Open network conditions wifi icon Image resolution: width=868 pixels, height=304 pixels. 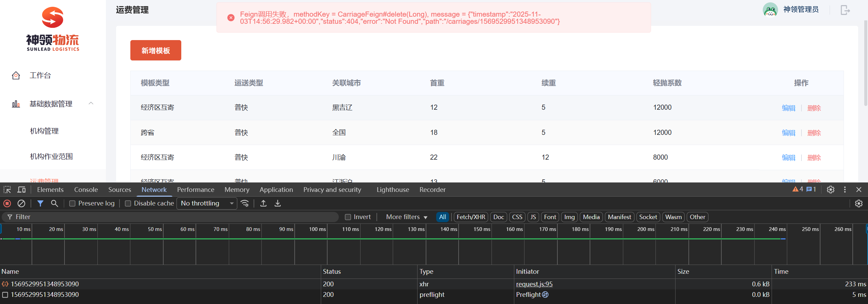click(245, 203)
